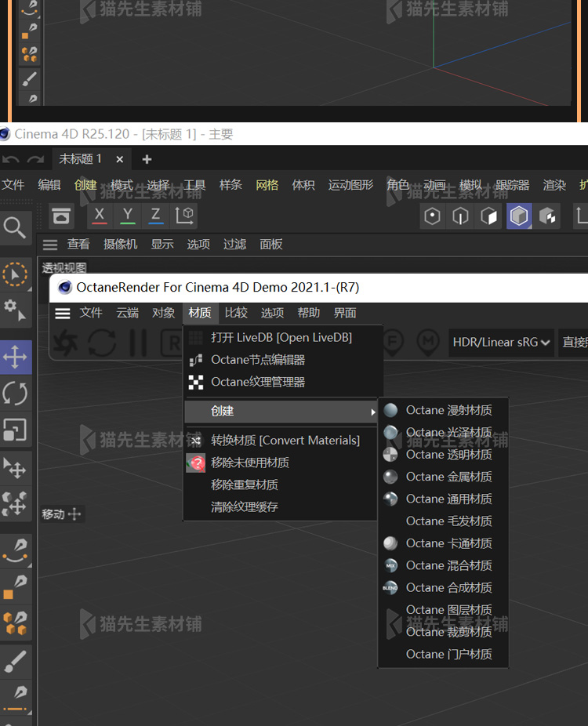Create Octane 光泽材质
This screenshot has width=588, height=726.
click(443, 433)
